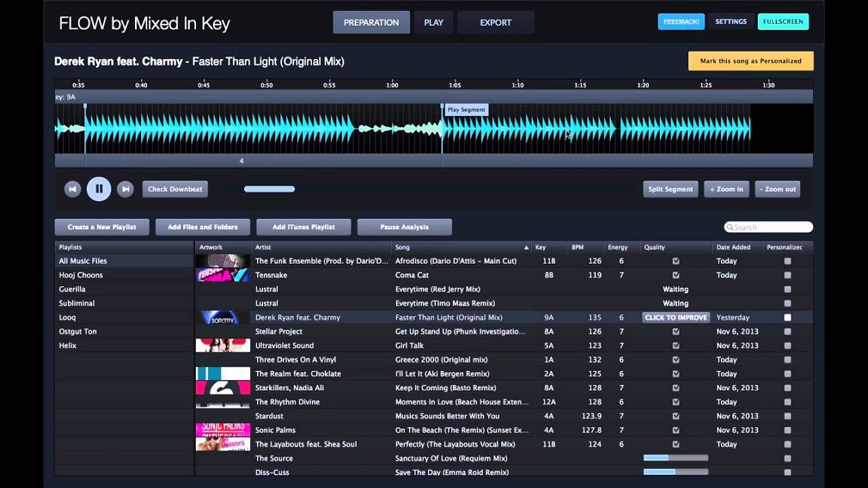This screenshot has width=868, height=488.
Task: Select segment 4 bar below waveform
Action: [263, 161]
